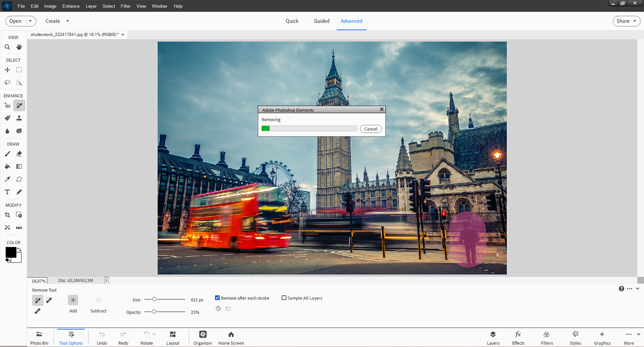Uncheck Remove after each stroke
Screen dimensions: 644x347
coord(218,298)
